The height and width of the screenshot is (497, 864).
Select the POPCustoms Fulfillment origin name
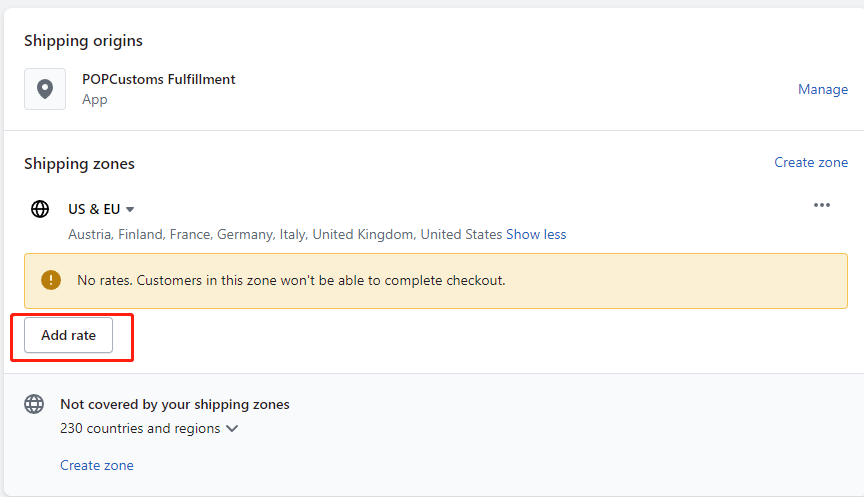(x=159, y=79)
